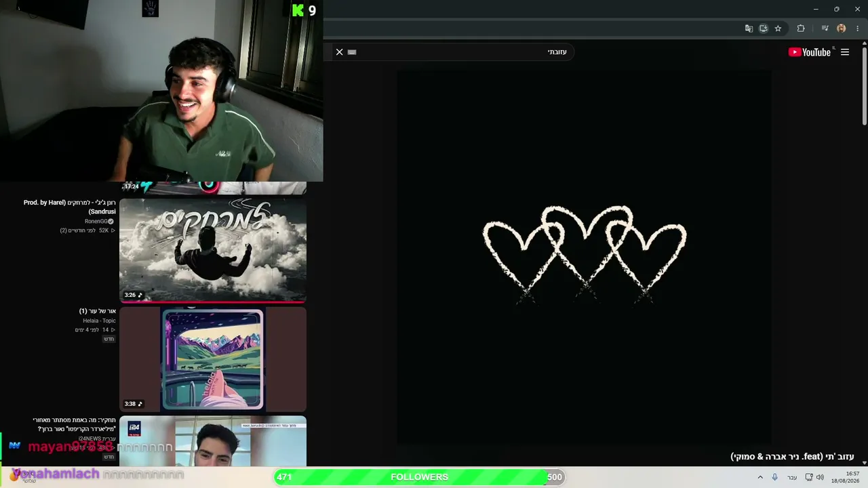Open Chrome translate page icon
This screenshot has height=488, width=868.
[749, 28]
